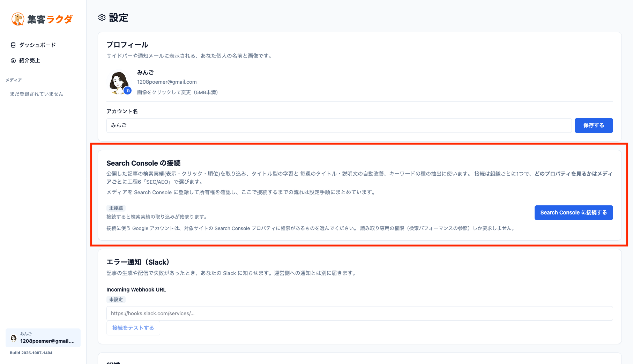Image resolution: width=633 pixels, height=364 pixels.
Task: Focus the Incoming Webhook URL field
Action: pos(360,313)
